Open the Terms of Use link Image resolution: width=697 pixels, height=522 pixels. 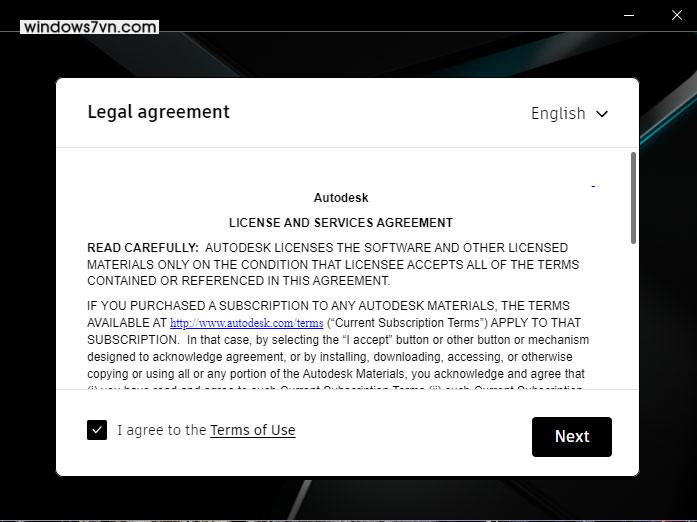coord(252,430)
